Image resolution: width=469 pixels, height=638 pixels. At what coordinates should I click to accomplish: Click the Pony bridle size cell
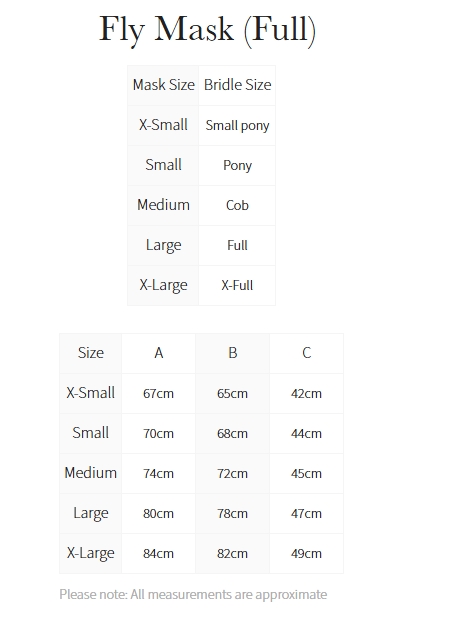(237, 165)
